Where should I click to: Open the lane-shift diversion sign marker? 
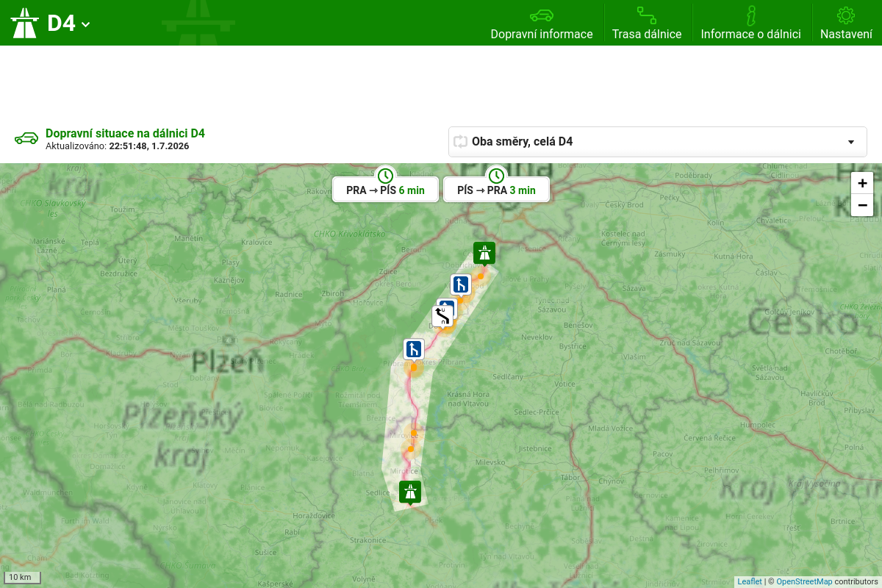pyautogui.click(x=442, y=317)
